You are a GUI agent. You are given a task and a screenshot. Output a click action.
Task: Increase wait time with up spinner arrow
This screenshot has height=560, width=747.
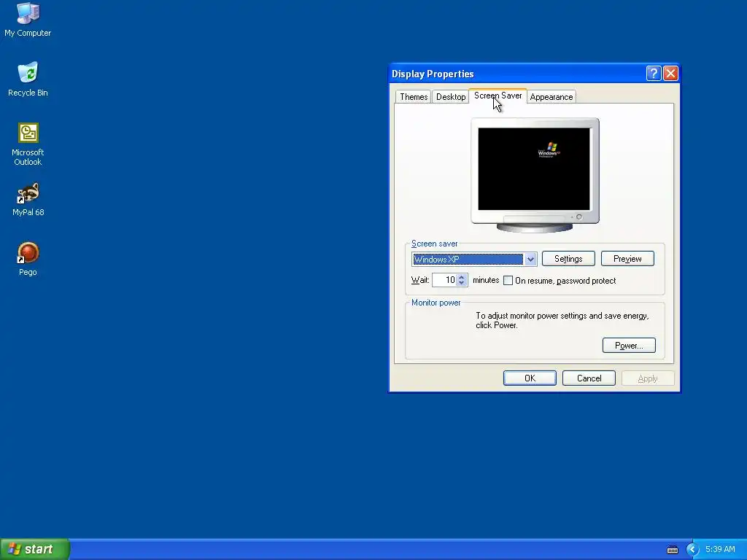click(461, 276)
